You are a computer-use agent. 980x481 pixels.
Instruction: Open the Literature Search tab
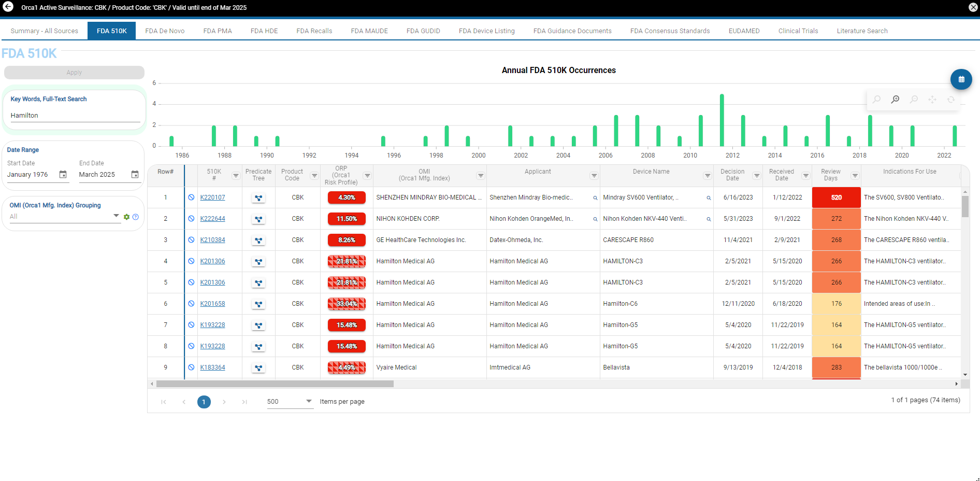862,31
